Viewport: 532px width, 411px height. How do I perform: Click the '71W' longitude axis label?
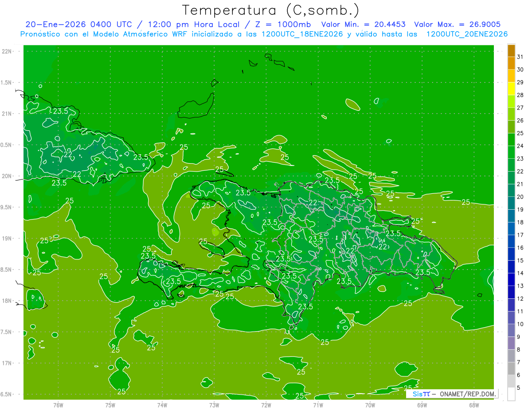pos(318,405)
